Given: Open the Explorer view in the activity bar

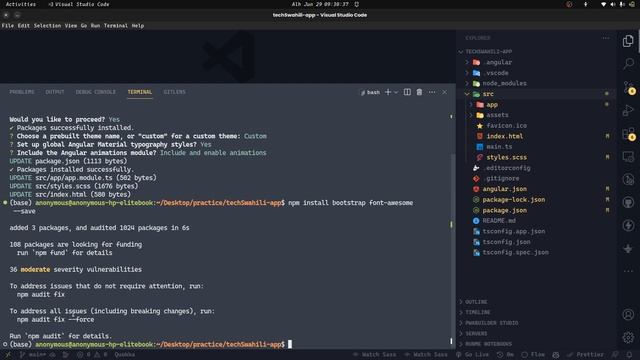Looking at the screenshot, I should (628, 41).
